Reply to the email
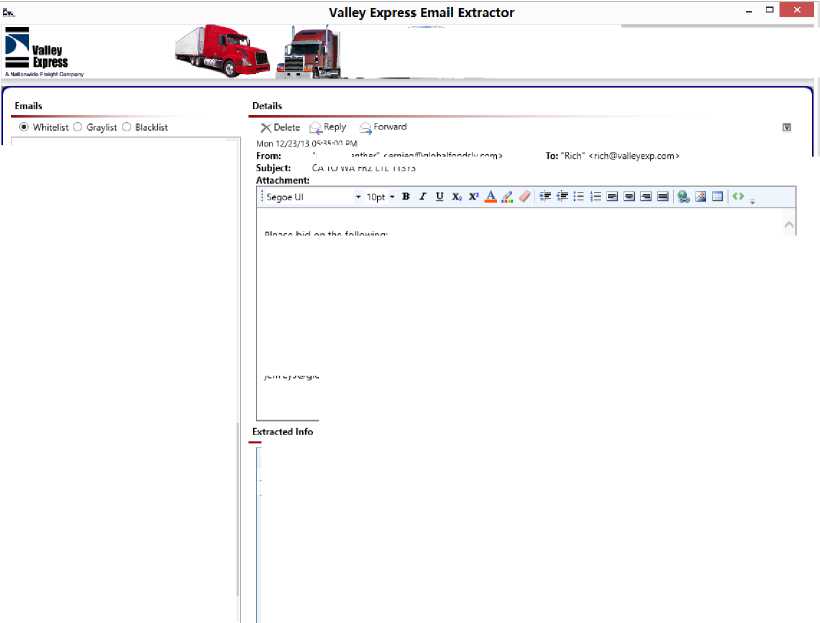The image size is (820, 623). coord(328,128)
